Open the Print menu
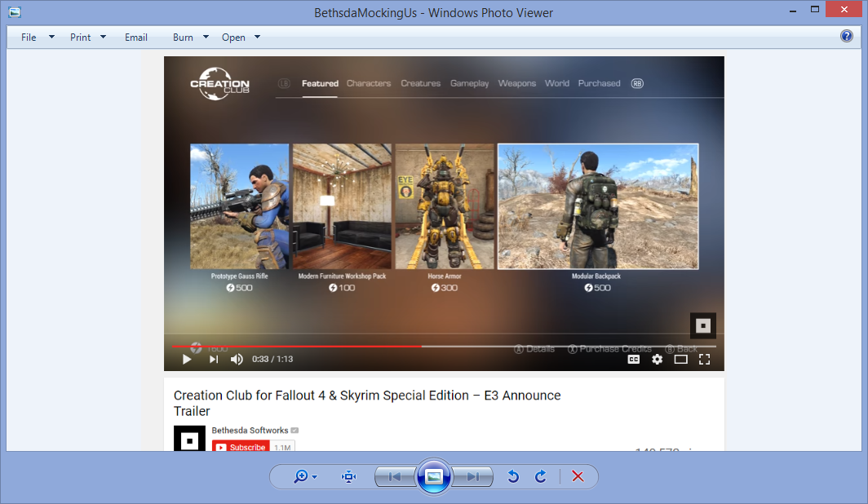Screen dimensions: 868x504 [x=80, y=37]
